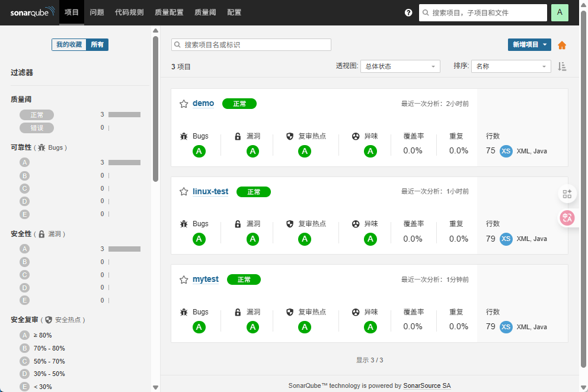Click mytest 正常 quality gate badge
This screenshot has width=588, height=392.
244,279
